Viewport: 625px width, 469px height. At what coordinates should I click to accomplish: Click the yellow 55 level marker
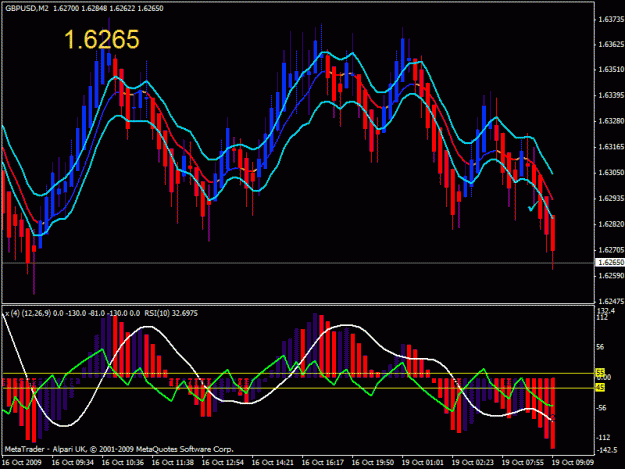coord(600,372)
